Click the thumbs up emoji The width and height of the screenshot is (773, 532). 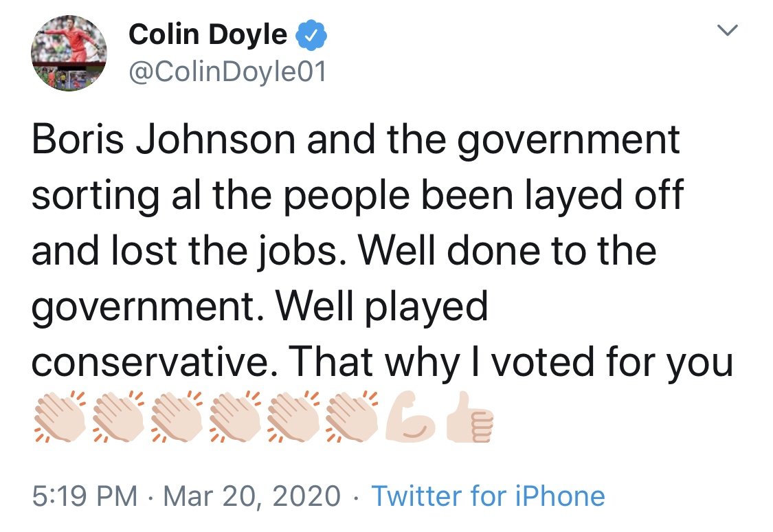[x=468, y=417]
